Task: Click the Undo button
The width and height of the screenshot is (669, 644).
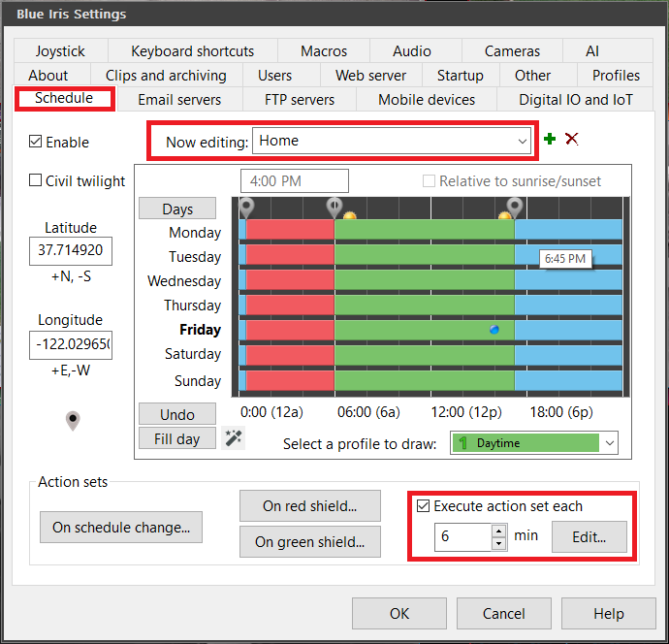Action: [177, 414]
